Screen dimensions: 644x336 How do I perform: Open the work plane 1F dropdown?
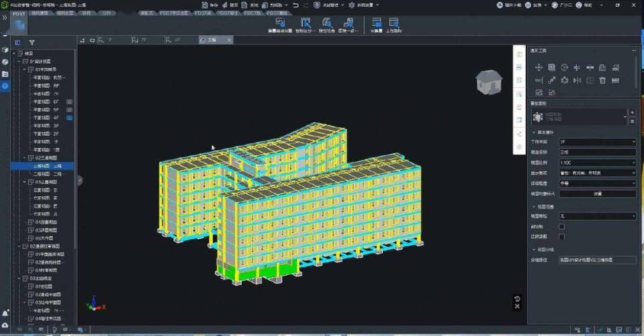click(x=597, y=142)
